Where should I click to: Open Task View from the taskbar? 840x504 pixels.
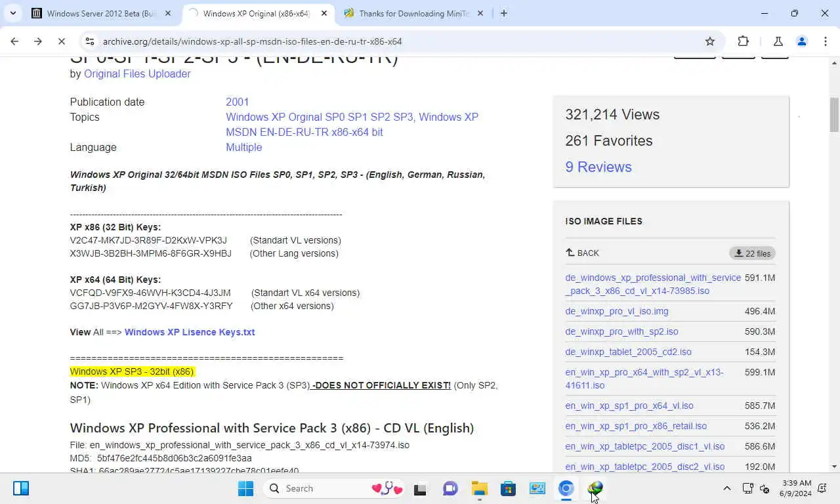[x=420, y=488]
